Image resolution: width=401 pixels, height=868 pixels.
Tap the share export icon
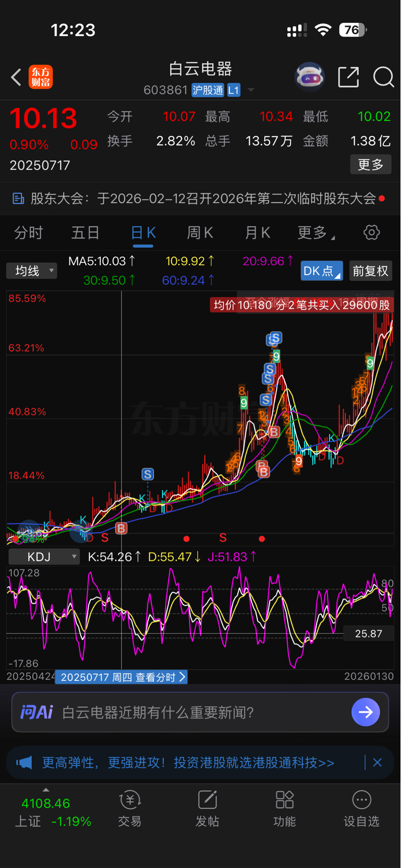(348, 77)
